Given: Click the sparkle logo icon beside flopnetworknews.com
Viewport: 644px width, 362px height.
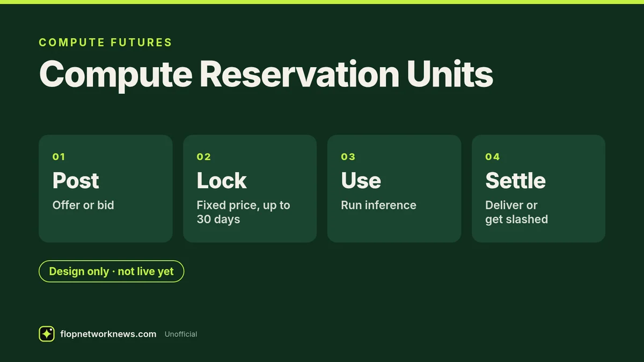Looking at the screenshot, I should coord(47,334).
